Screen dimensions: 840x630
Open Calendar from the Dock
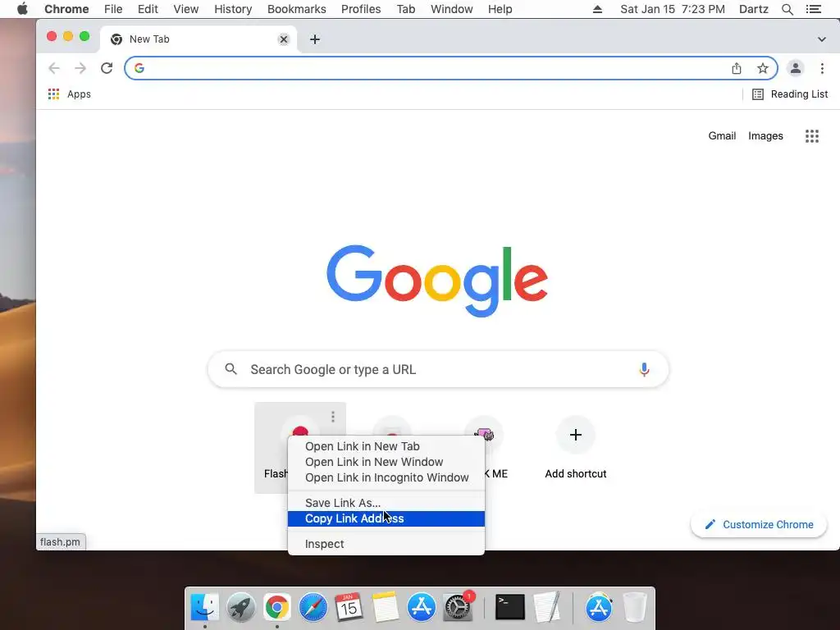[349, 608]
